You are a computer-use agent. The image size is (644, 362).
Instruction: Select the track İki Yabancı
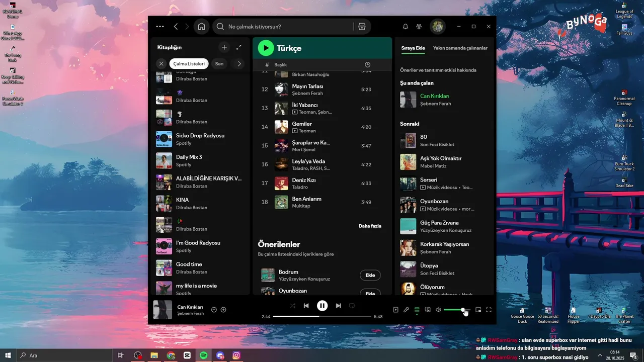(322, 108)
